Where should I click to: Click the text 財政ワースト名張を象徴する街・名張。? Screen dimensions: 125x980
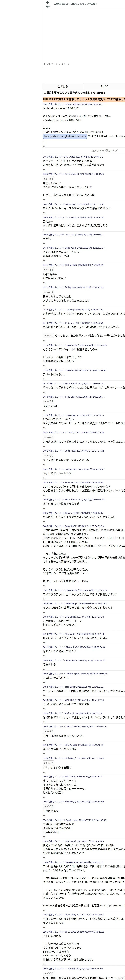(x=66, y=581)
